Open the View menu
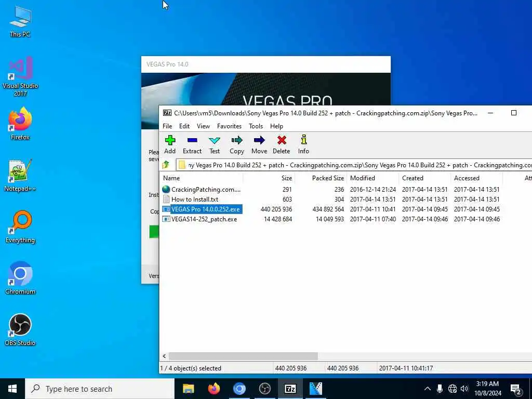532x399 pixels. click(203, 126)
